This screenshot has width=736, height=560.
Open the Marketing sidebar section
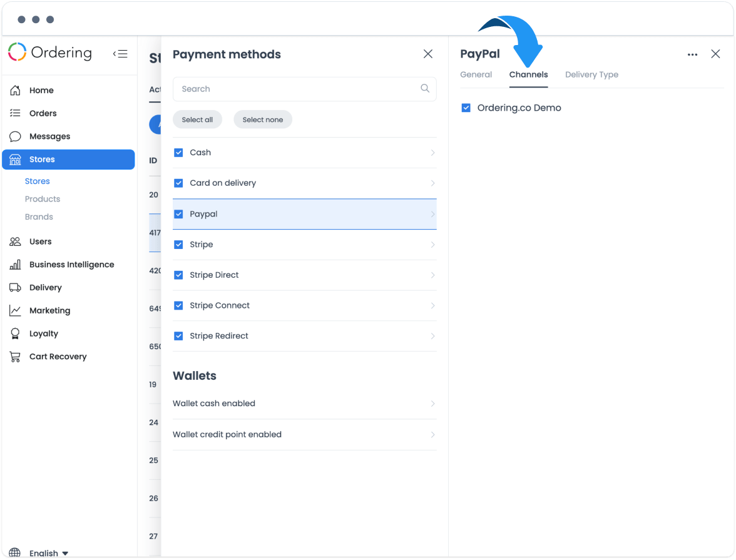coord(50,310)
